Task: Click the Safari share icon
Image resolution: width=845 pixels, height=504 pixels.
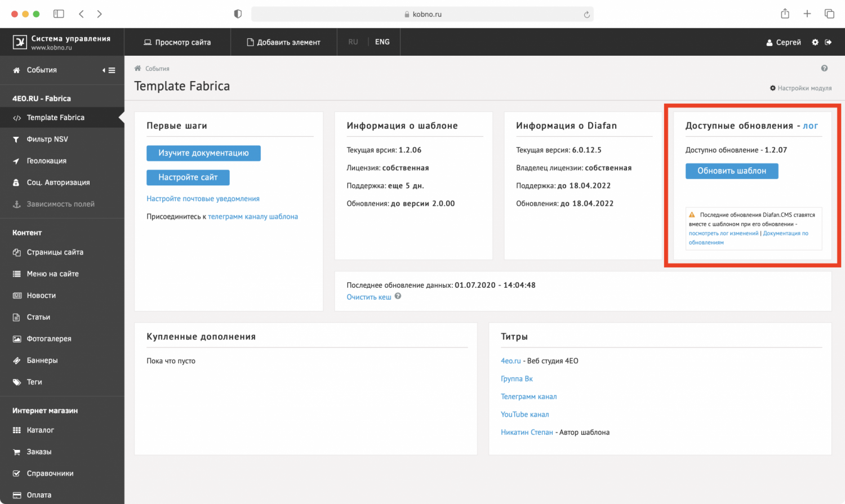Action: 785,14
